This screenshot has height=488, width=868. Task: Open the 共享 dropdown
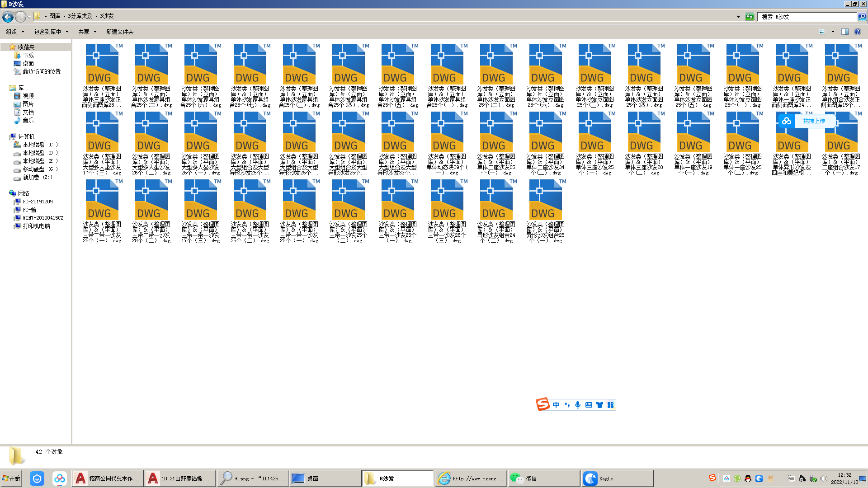tap(87, 32)
